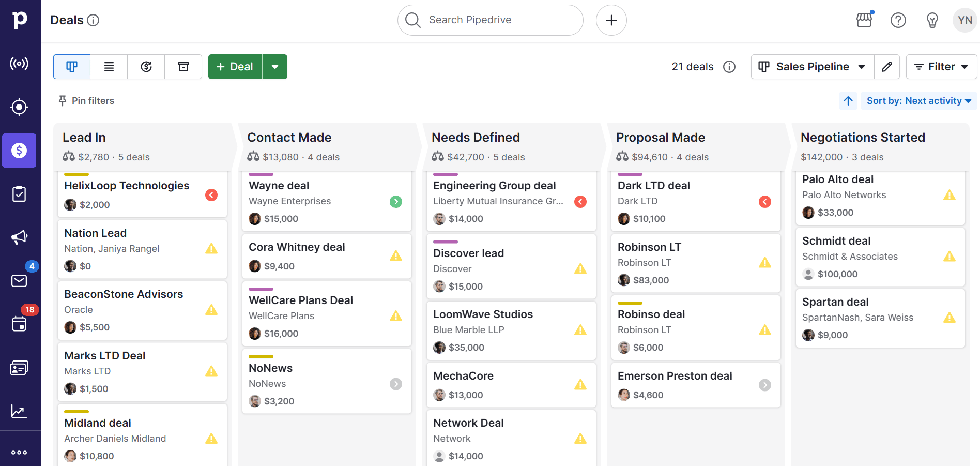Expand the green Deal button dropdown arrow
The width and height of the screenshot is (980, 466).
(x=275, y=66)
